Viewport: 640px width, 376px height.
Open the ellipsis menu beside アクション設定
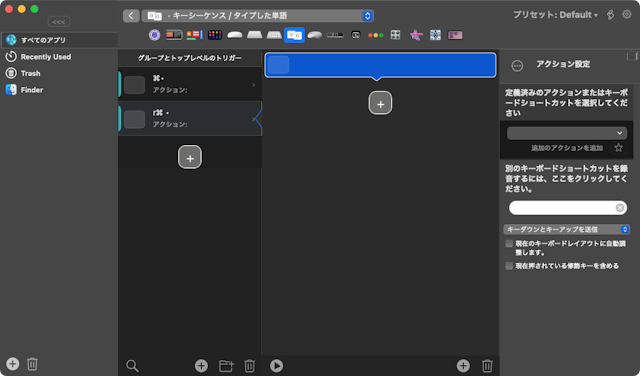coord(517,66)
